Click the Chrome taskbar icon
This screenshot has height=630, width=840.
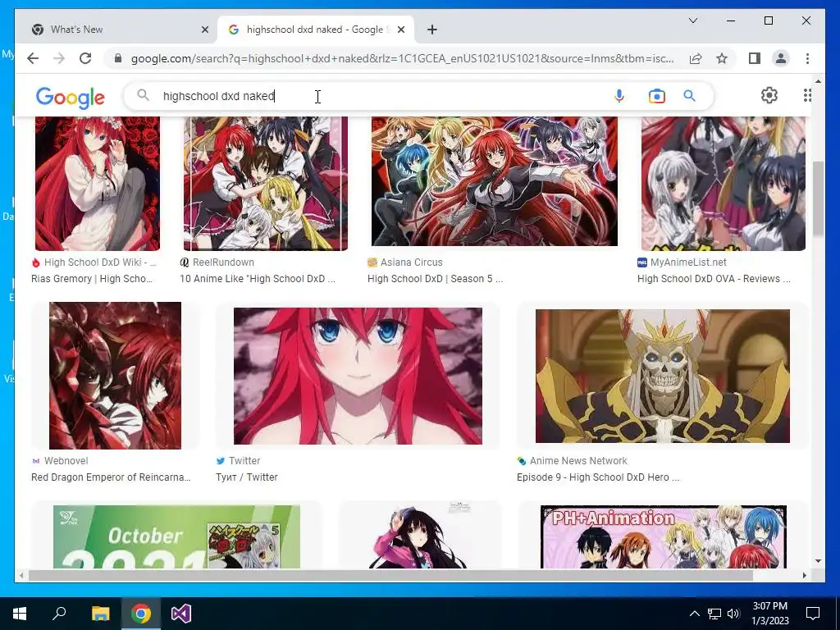tap(141, 614)
